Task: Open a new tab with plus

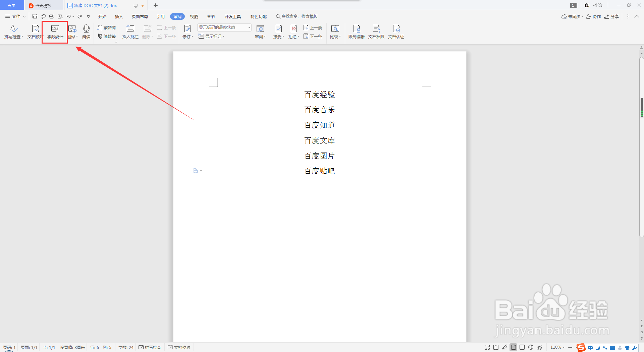Action: tap(156, 5)
